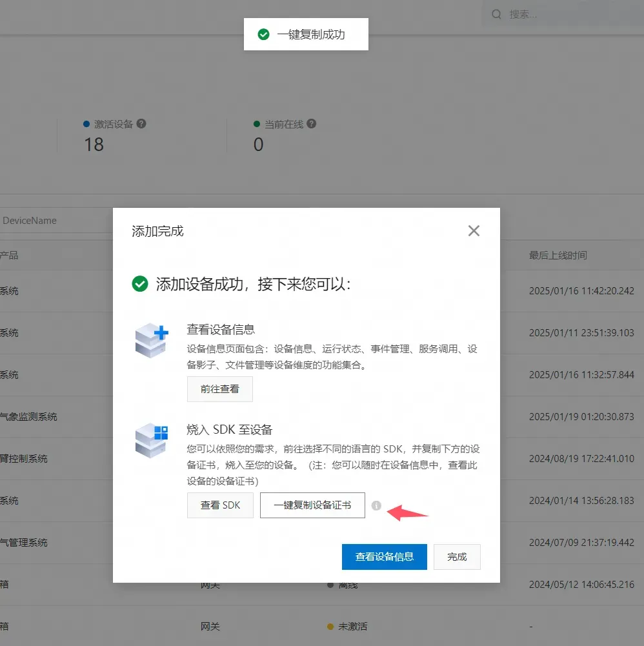Finish by clicking 完成 button
The width and height of the screenshot is (644, 646).
tap(457, 557)
